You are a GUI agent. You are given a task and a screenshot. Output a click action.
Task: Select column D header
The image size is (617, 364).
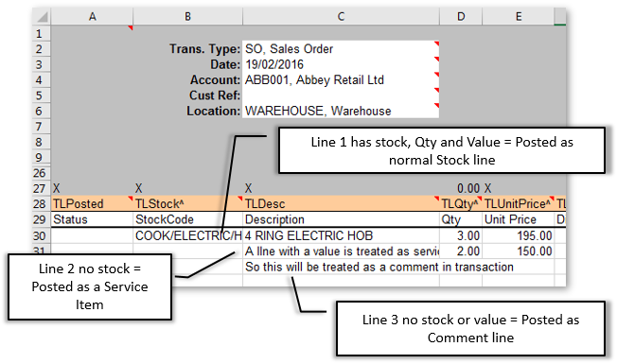[461, 17]
